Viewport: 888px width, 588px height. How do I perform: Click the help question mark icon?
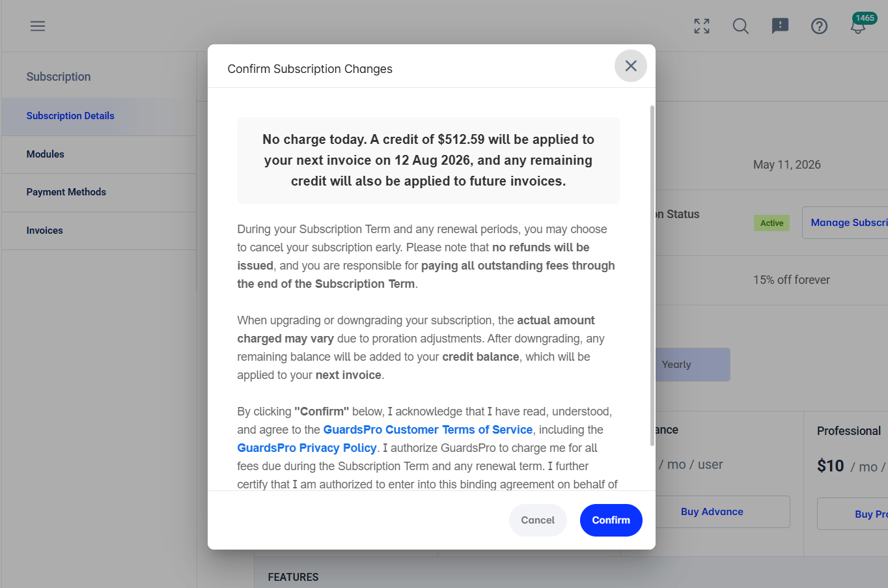819,26
